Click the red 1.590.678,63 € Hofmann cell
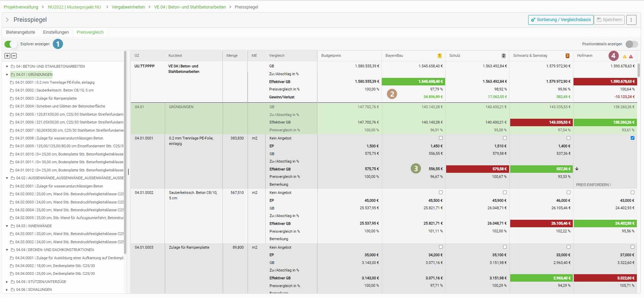The height and width of the screenshot is (298, 644). click(605, 82)
